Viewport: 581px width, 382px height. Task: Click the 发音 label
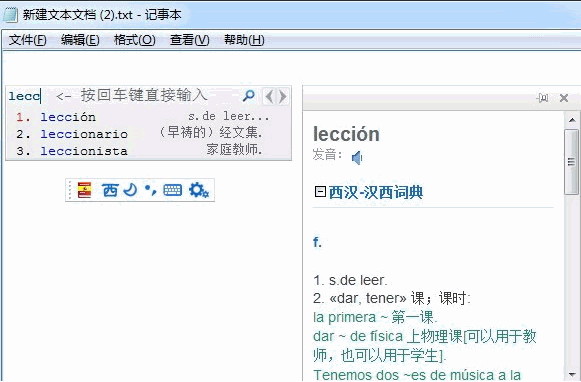pyautogui.click(x=327, y=155)
